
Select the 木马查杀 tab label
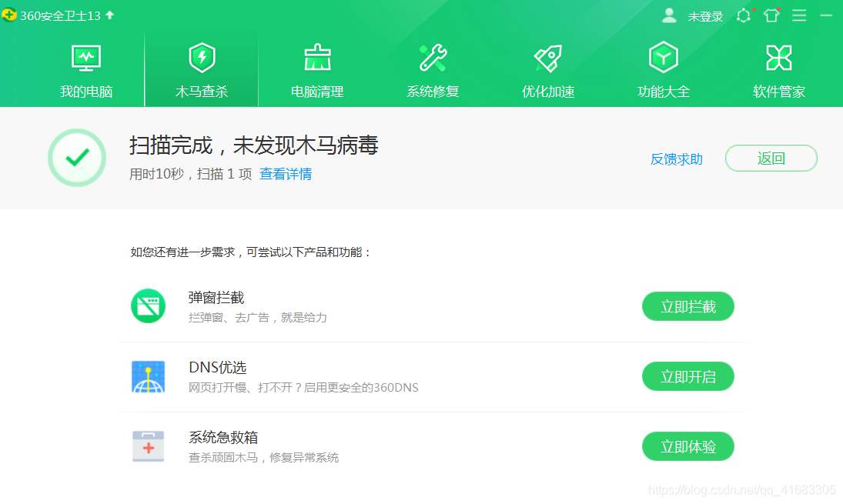(x=202, y=92)
